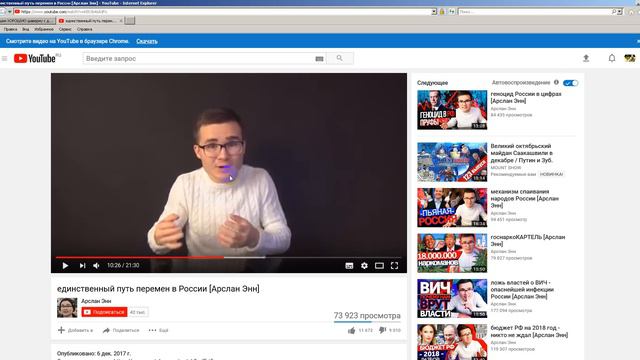Click the security lock icon in address bar

[x=442, y=12]
